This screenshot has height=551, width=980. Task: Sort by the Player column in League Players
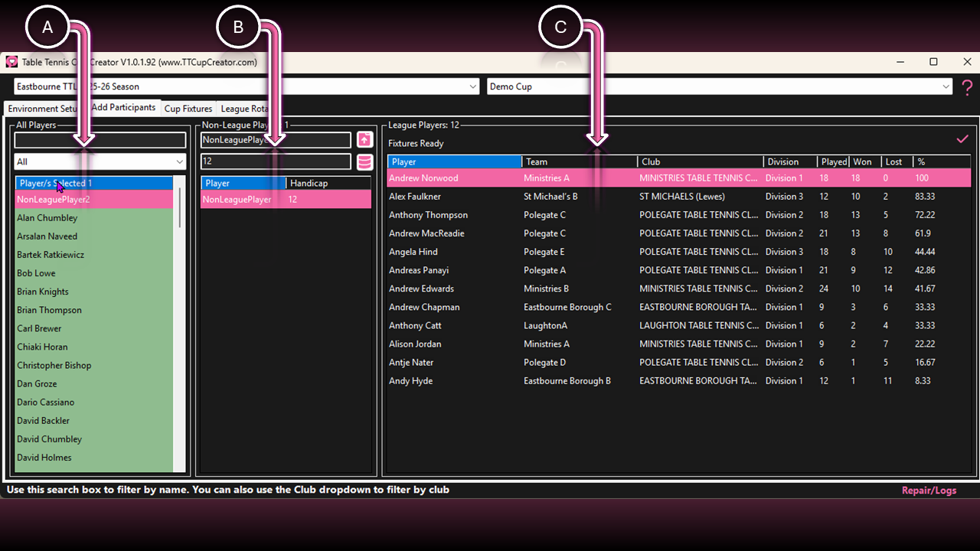(x=455, y=161)
